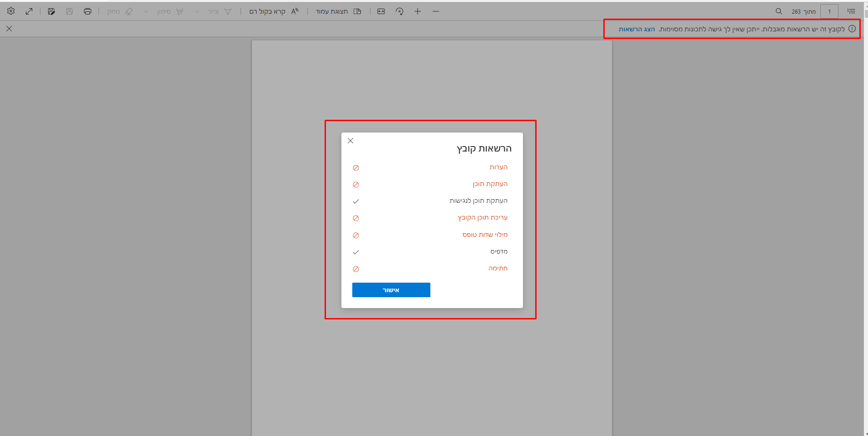The image size is (868, 436).
Task: Click the info icon on the notification bar
Action: tap(852, 29)
